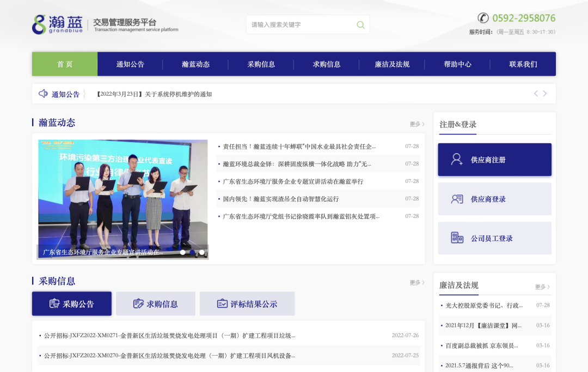Click the Grandblue logo
Viewport: 588px width, 372px height.
point(57,25)
